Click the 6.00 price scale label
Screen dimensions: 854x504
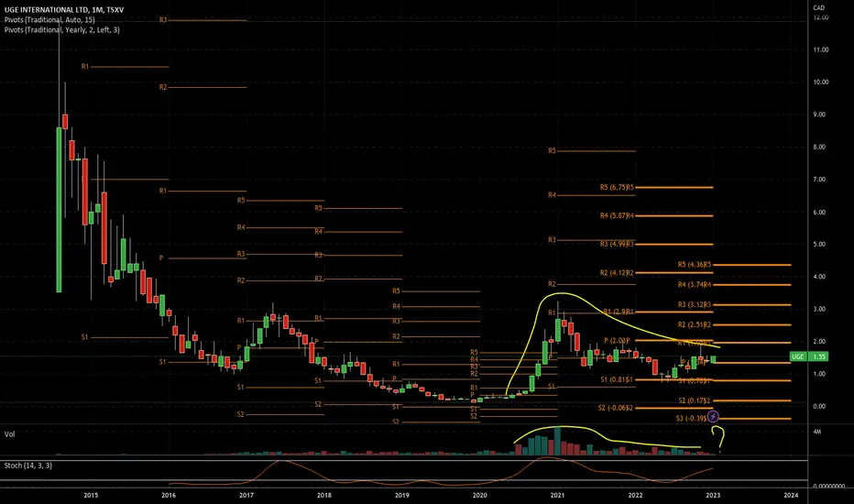(x=819, y=213)
